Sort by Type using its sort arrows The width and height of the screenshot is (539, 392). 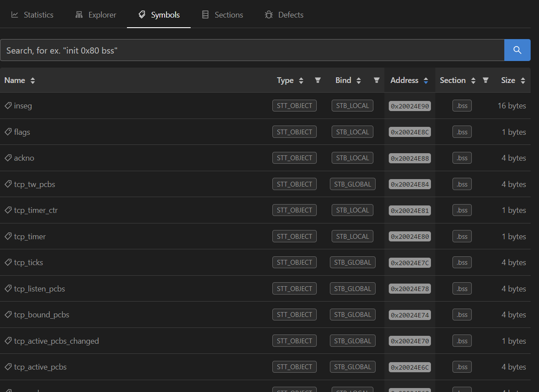pyautogui.click(x=301, y=81)
